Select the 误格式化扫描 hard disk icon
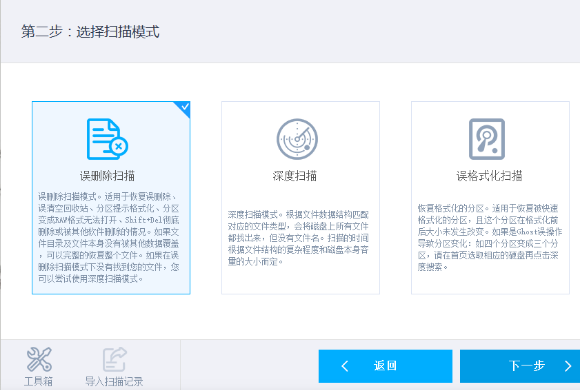 pyautogui.click(x=487, y=139)
